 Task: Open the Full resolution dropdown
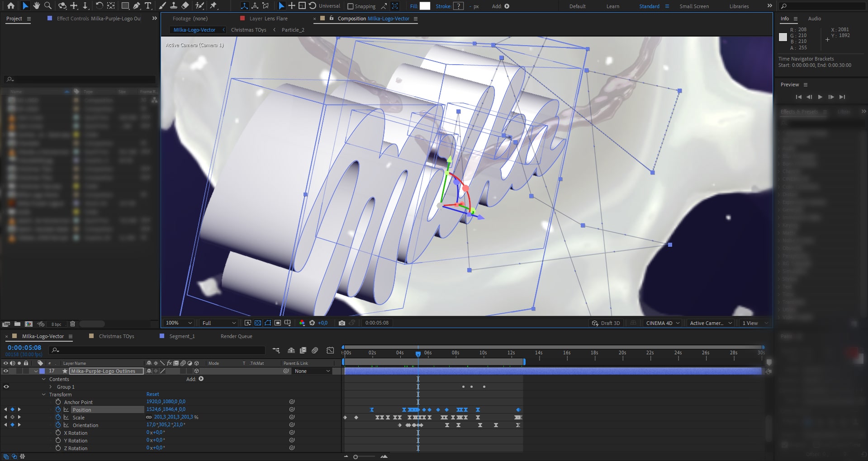tap(219, 323)
